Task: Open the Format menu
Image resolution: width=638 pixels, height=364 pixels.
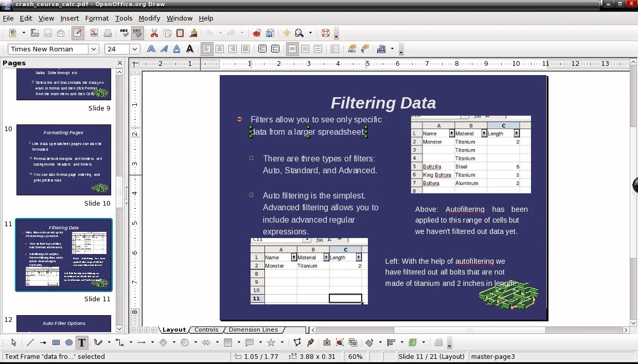Action: coord(97,18)
